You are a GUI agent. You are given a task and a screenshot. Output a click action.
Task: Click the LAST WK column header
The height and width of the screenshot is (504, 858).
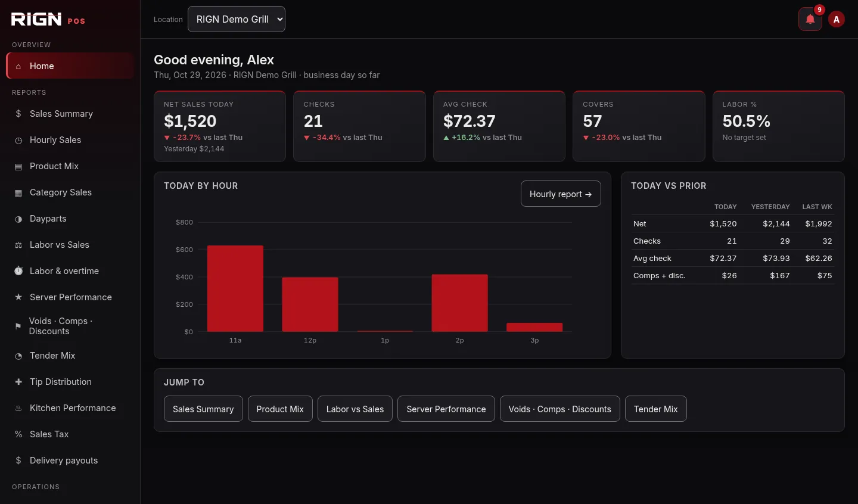click(x=817, y=207)
